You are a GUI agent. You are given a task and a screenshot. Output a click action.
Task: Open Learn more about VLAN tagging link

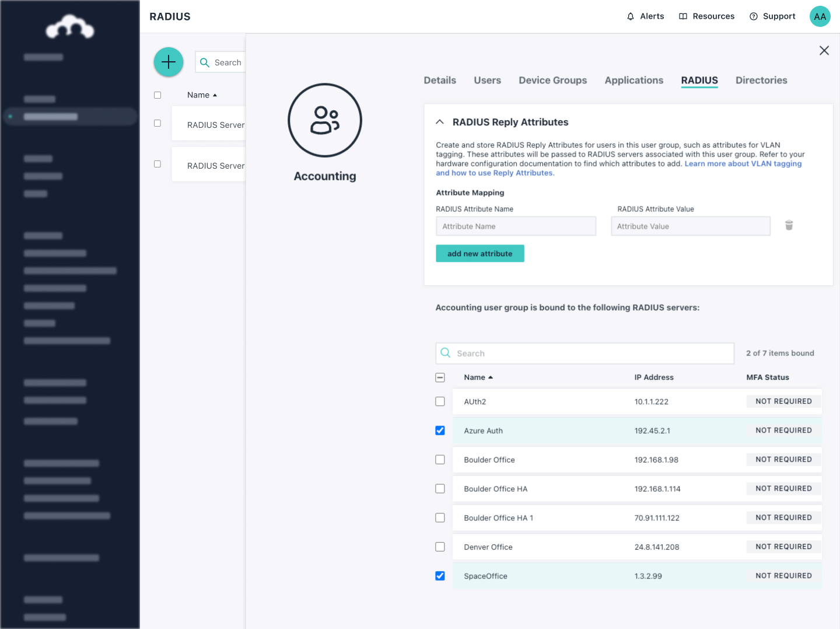(743, 164)
